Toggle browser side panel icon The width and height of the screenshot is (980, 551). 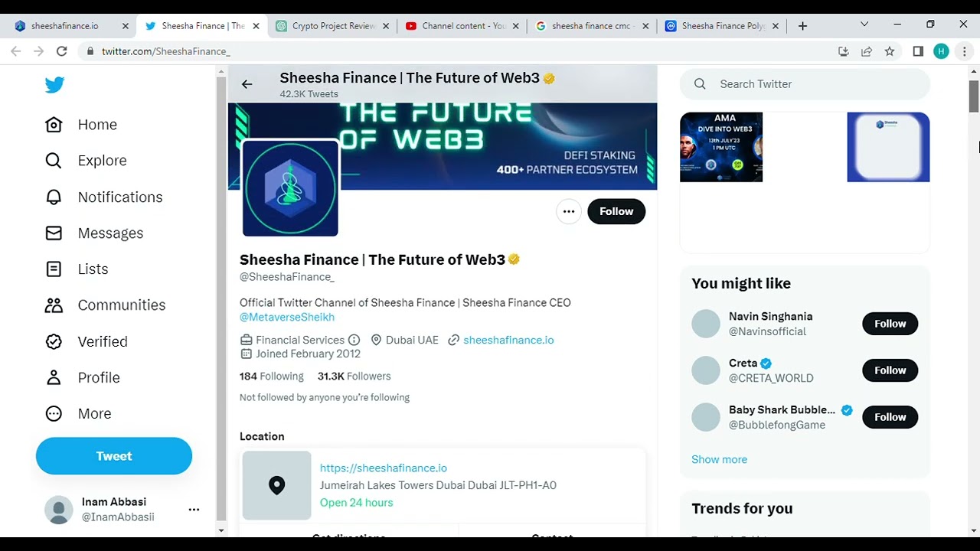tap(918, 51)
